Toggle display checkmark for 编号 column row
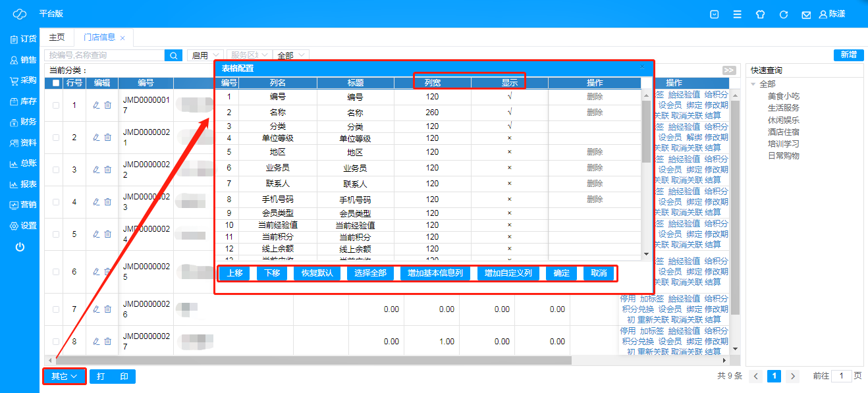 [510, 96]
